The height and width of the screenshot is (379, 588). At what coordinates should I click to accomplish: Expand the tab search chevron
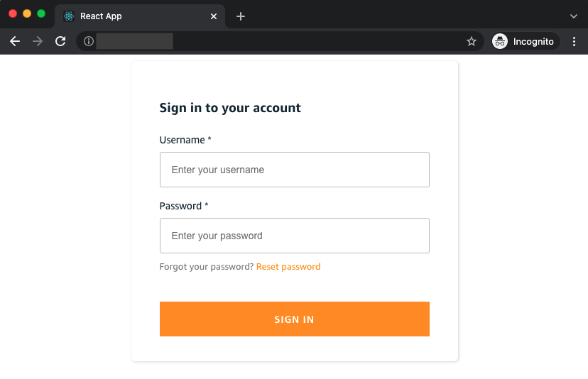tap(574, 16)
